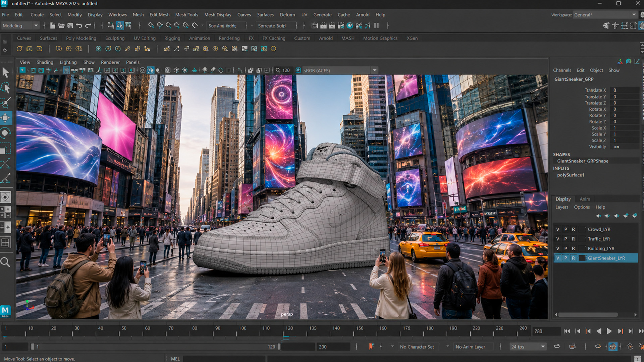Select the polySurface1 input node
The height and width of the screenshot is (362, 644).
coord(571,175)
